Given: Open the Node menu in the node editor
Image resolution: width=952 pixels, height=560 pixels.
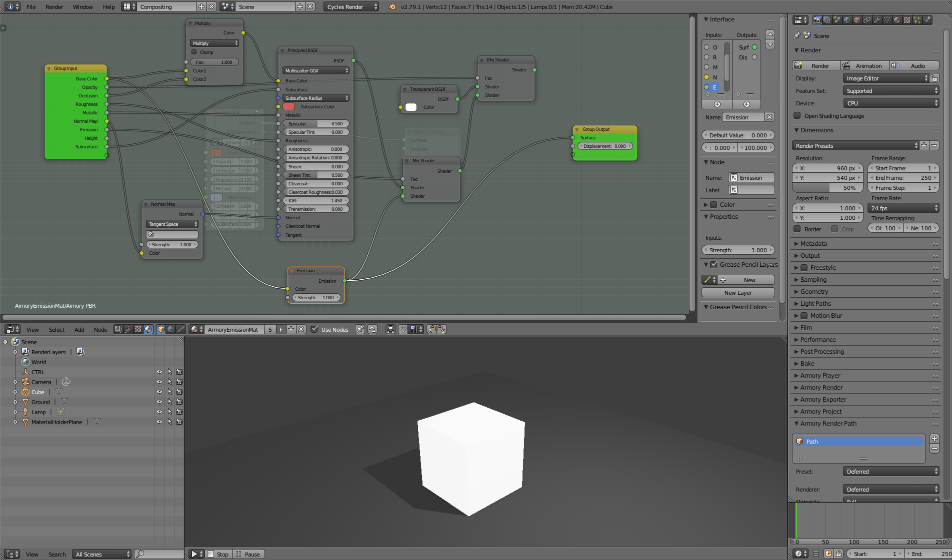Looking at the screenshot, I should pyautogui.click(x=100, y=330).
